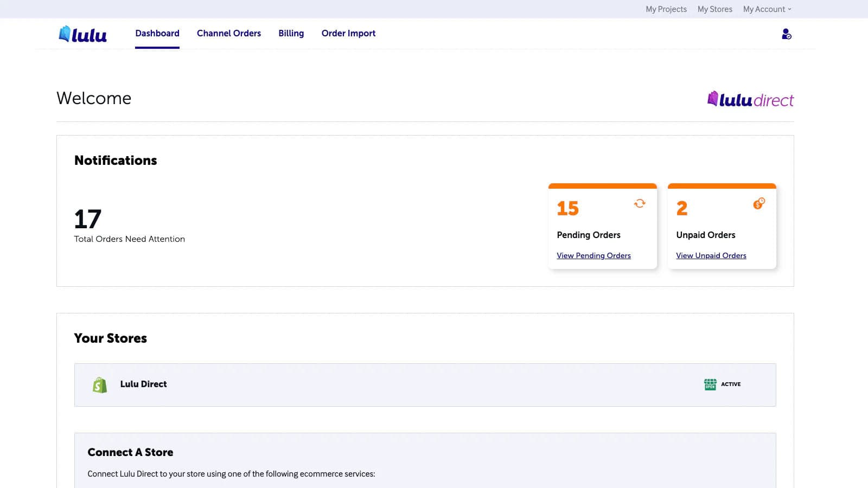
Task: Click the Unpaid Orders card count 2
Action: (682, 209)
